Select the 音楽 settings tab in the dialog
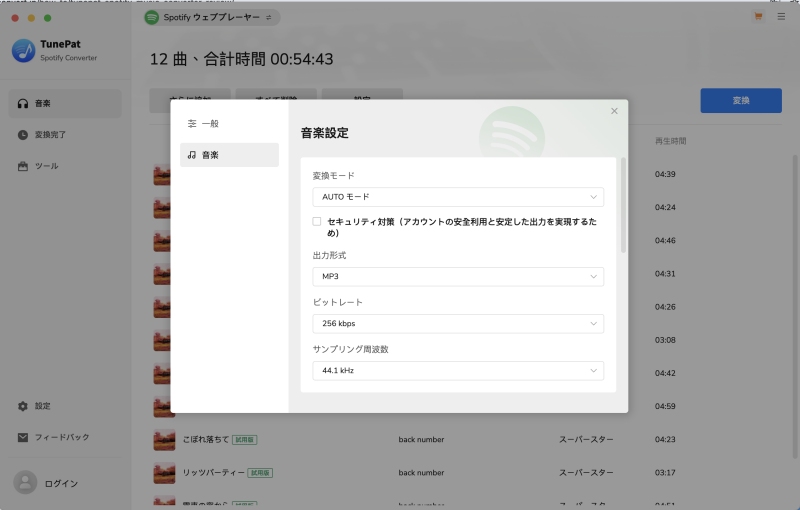 click(x=229, y=155)
